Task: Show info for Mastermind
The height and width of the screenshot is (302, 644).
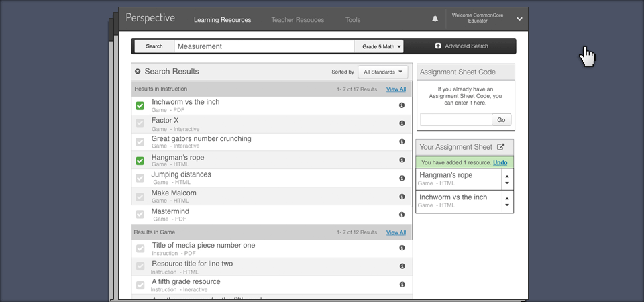Action: pos(402,215)
